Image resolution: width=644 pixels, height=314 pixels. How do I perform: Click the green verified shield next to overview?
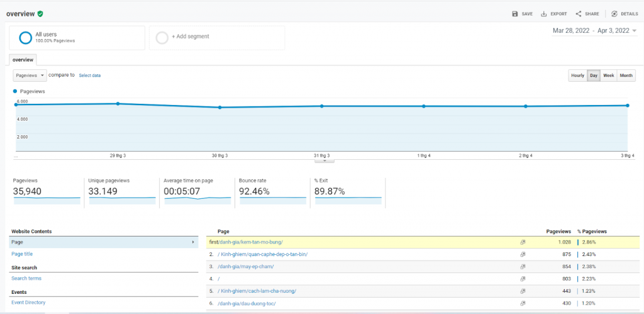tap(40, 14)
